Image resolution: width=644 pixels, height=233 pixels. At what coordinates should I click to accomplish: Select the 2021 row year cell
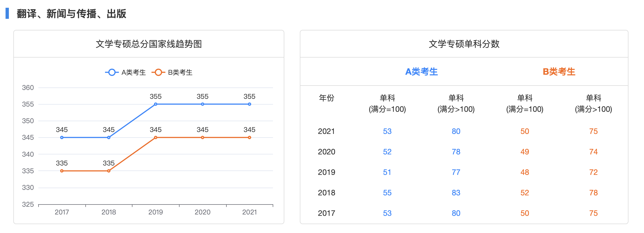coord(326,131)
